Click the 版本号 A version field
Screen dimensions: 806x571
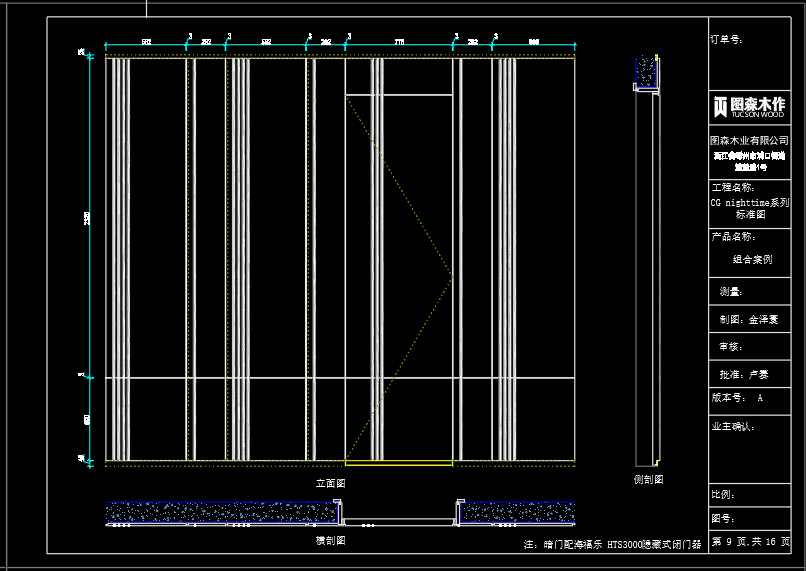coord(737,398)
